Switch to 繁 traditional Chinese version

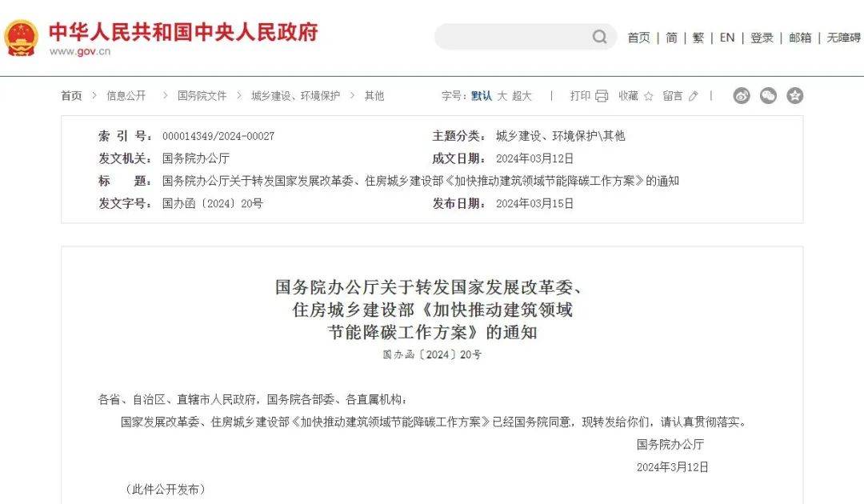coord(698,38)
